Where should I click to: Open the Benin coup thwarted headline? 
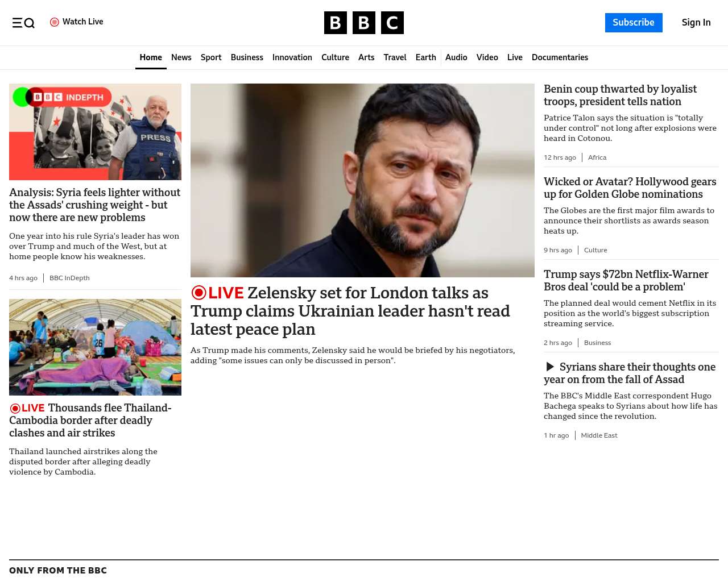click(x=620, y=95)
